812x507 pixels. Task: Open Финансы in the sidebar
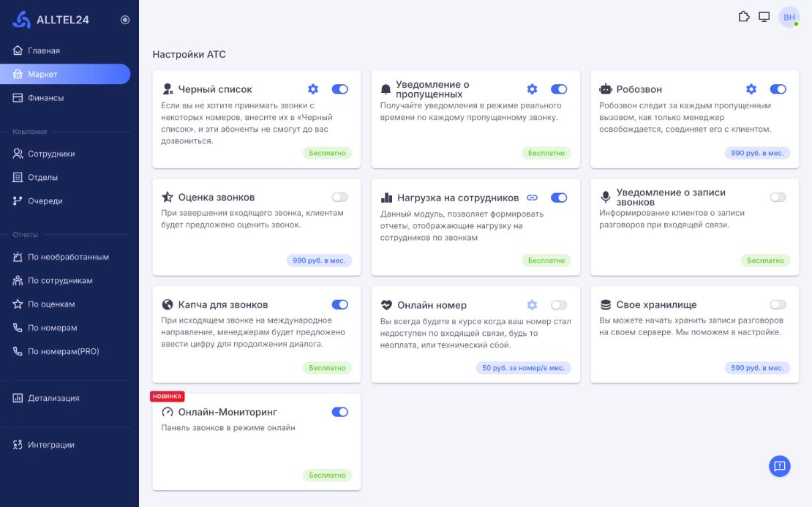[x=45, y=98]
